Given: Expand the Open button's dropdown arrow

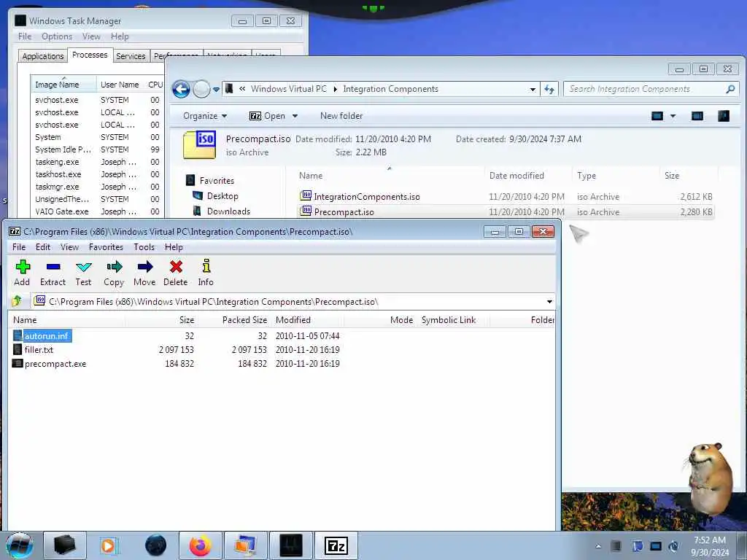Looking at the screenshot, I should (x=295, y=116).
